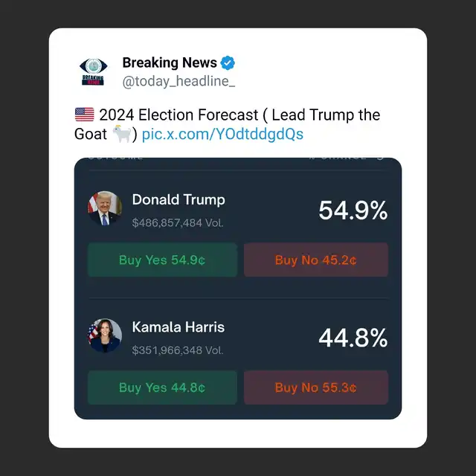Click Kamala Harris's round portrait

(105, 335)
